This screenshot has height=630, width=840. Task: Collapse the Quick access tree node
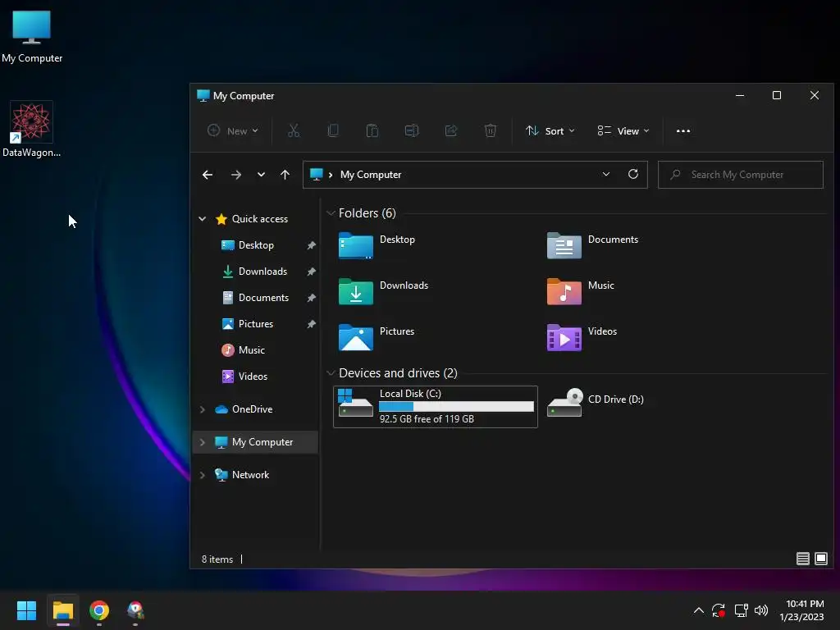point(202,218)
